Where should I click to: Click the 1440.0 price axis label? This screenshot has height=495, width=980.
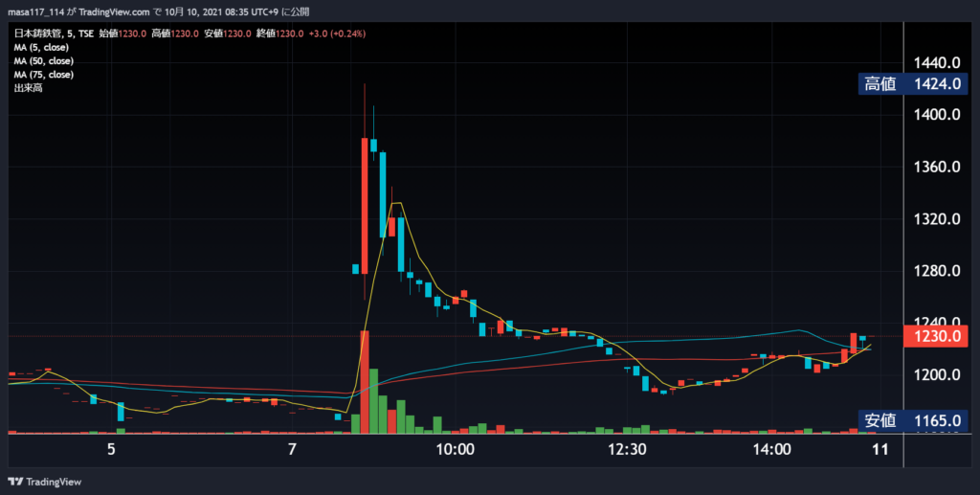[x=937, y=62]
